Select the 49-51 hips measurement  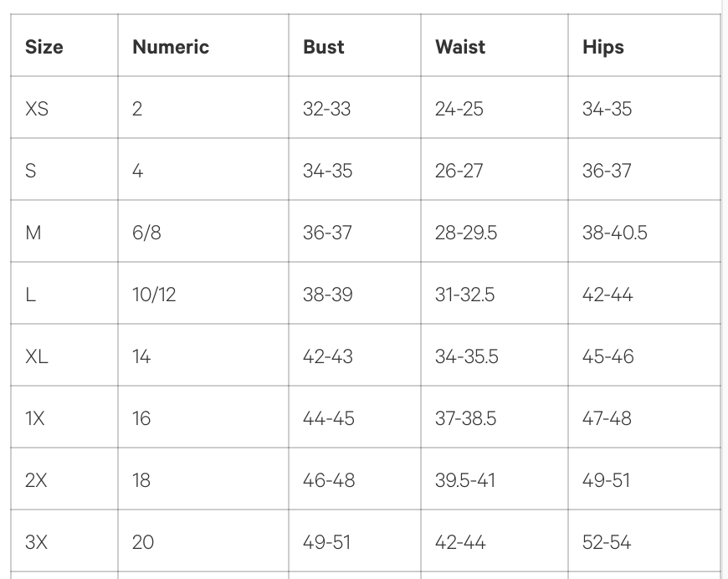[607, 480]
